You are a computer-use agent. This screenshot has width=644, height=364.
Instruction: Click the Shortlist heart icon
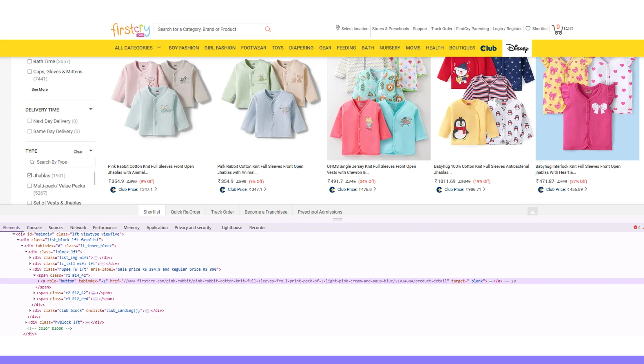528,29
